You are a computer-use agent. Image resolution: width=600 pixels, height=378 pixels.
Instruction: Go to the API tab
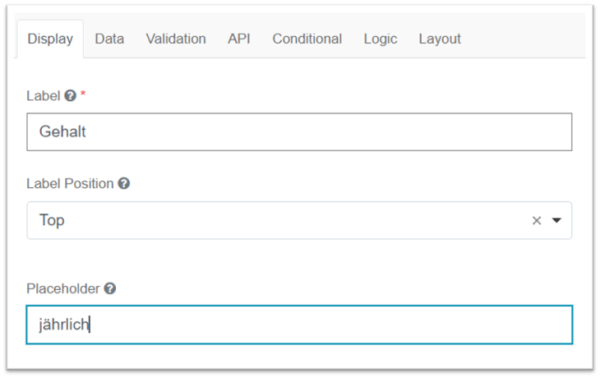[239, 39]
